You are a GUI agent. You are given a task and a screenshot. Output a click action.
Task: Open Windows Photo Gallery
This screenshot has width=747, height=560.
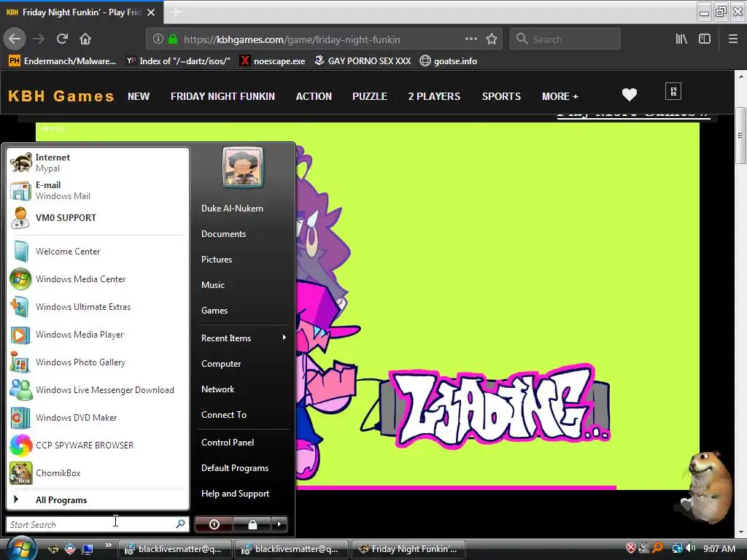click(x=98, y=362)
